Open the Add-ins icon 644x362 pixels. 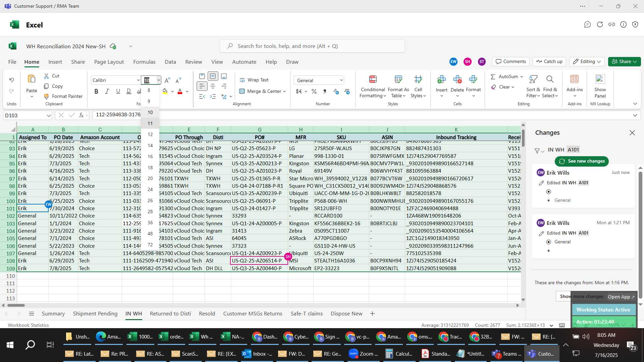pos(574,79)
